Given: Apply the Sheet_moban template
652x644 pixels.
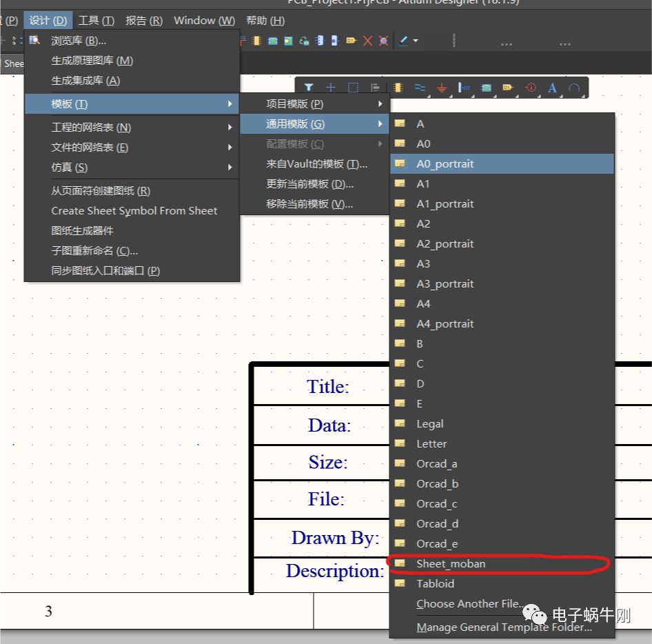Looking at the screenshot, I should (x=502, y=564).
